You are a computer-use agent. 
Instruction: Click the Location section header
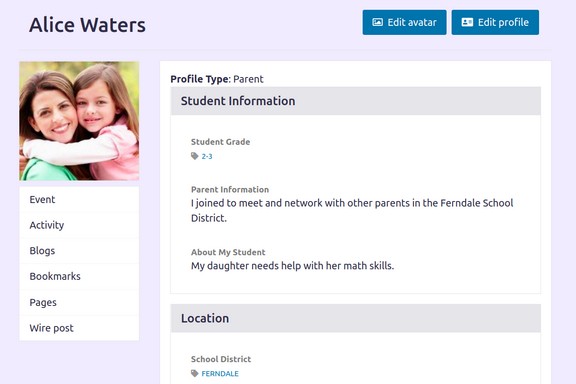point(356,318)
